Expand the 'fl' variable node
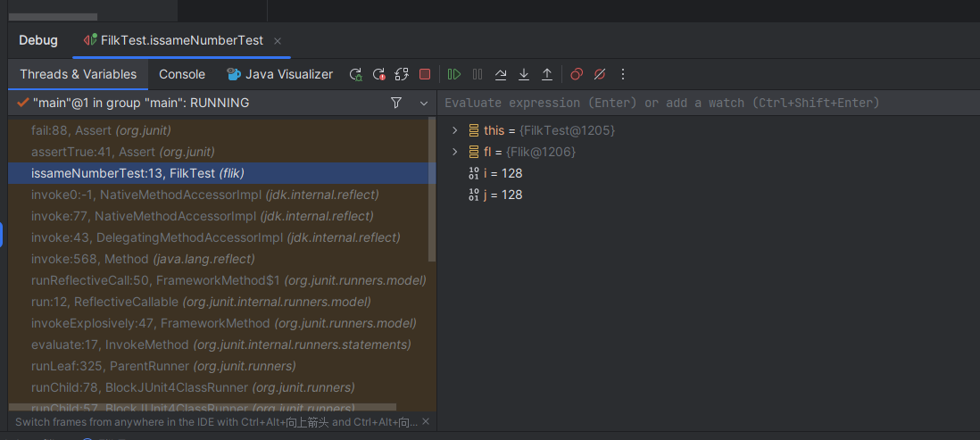 pos(455,152)
